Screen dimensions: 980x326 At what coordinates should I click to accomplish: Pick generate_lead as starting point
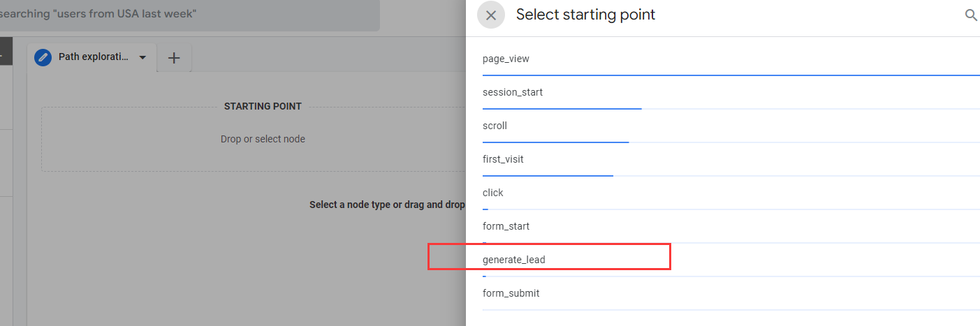(513, 260)
